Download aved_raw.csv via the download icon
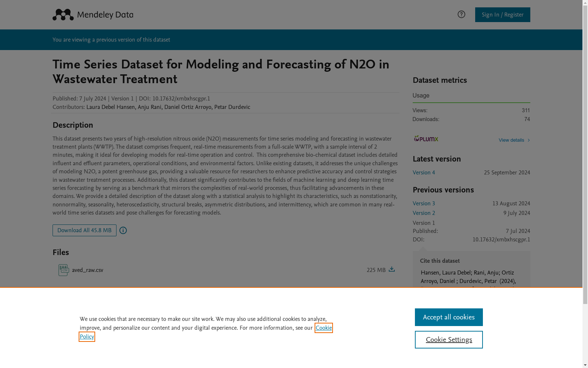The width and height of the screenshot is (588, 368). click(x=392, y=269)
